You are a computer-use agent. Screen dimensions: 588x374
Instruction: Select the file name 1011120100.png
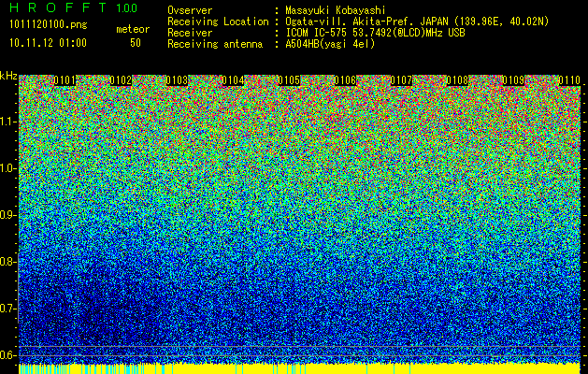click(49, 25)
